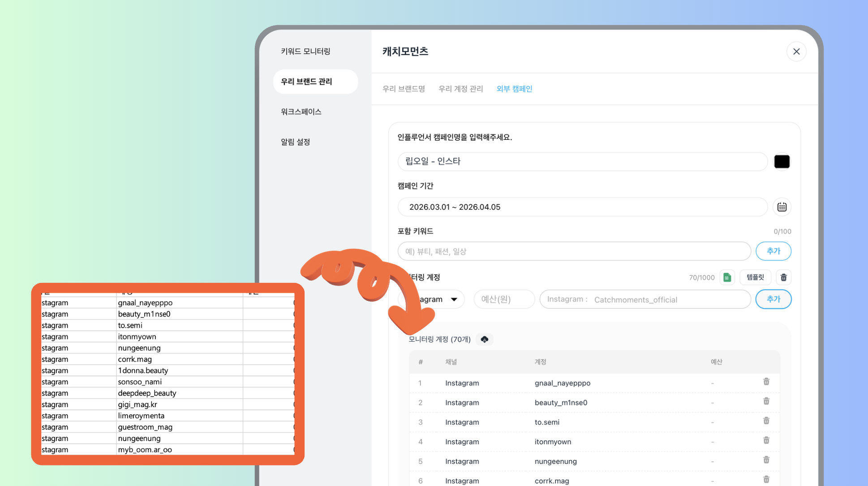868x486 pixels.
Task: Delete the to.semi account row
Action: [766, 421]
